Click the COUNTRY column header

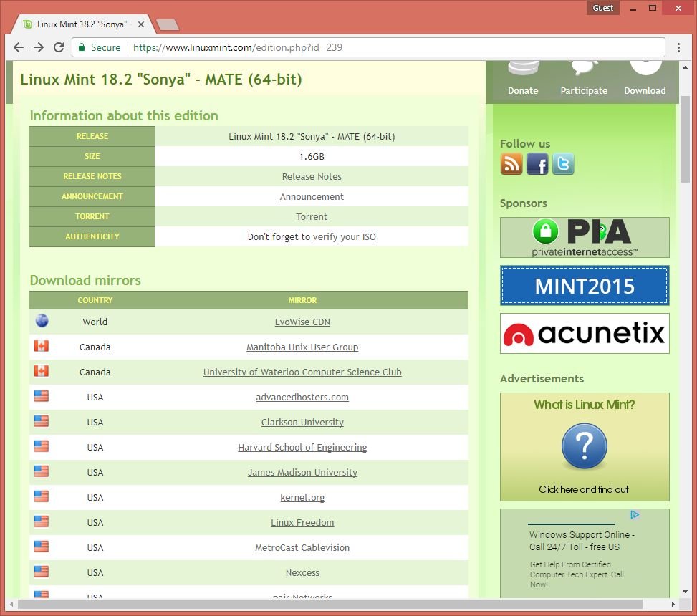coord(95,300)
